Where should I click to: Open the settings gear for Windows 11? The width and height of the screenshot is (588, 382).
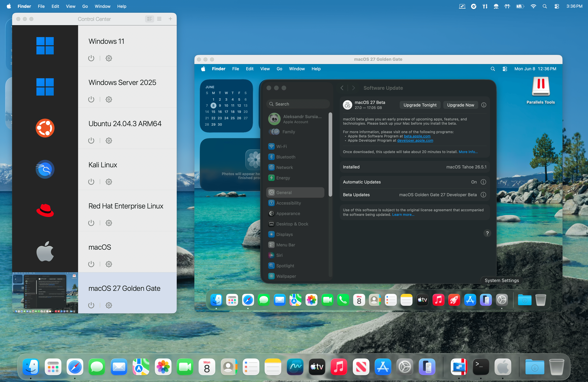(109, 58)
